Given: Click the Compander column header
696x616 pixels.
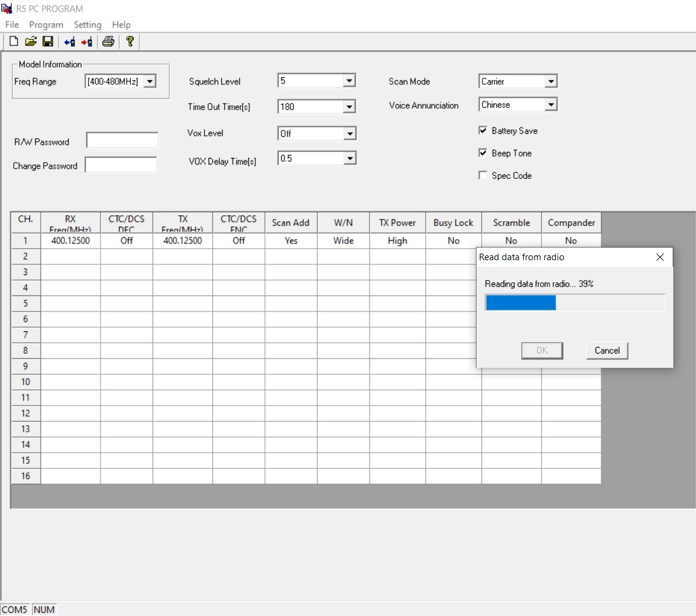Looking at the screenshot, I should [571, 222].
